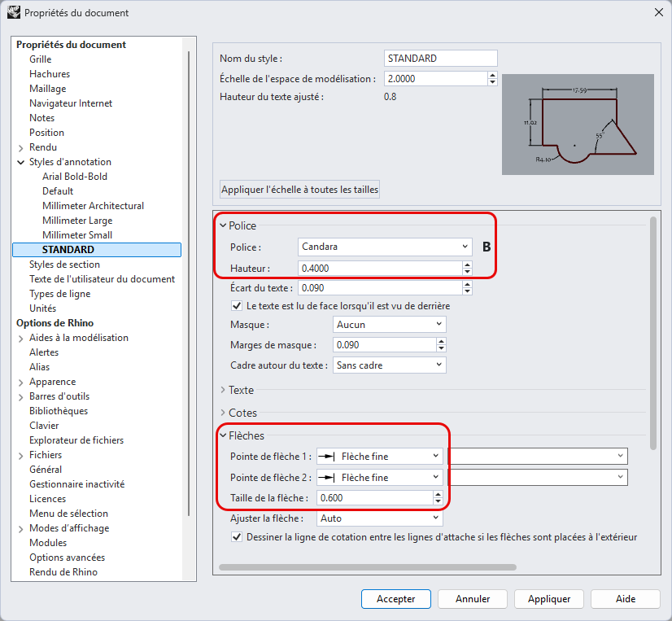This screenshot has width=672, height=621.
Task: Toggle 'Le texte est lu de face' checkbox
Action: point(238,306)
